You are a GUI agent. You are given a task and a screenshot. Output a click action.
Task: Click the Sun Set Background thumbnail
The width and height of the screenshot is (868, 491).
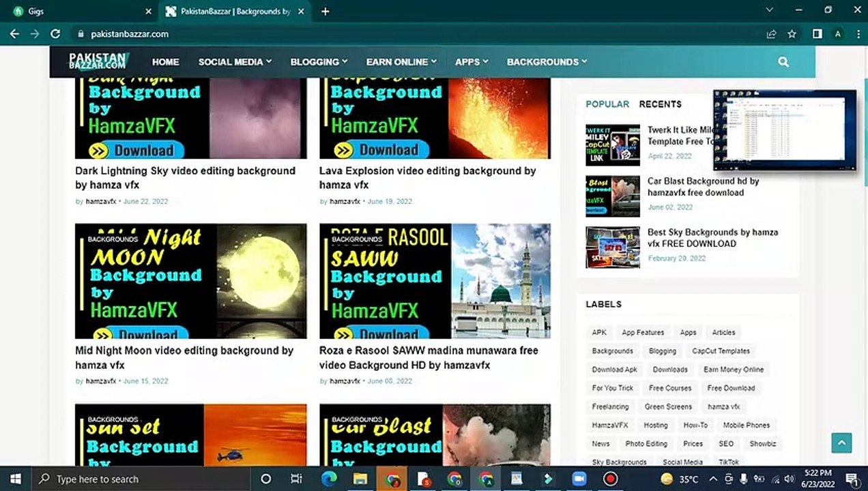pos(191,435)
